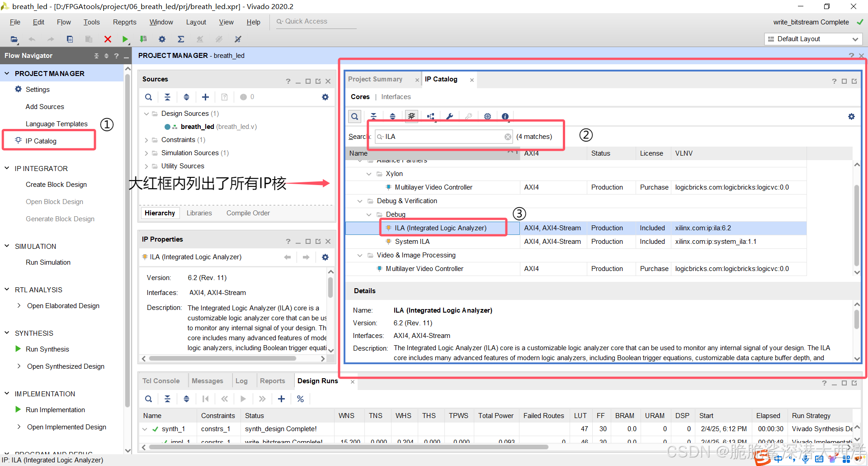
Task: Collapse the IP INTEGRATOR section
Action: tap(7, 168)
